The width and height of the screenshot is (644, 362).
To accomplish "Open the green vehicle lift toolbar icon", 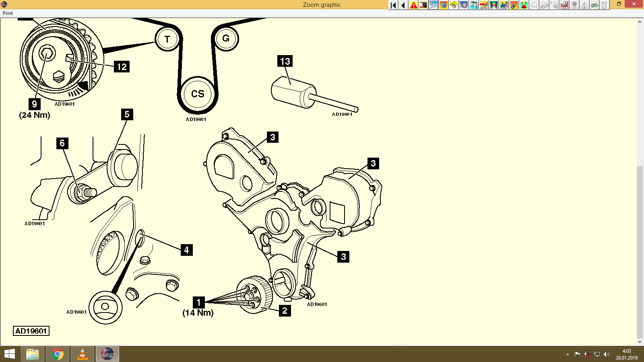I will point(493,5).
